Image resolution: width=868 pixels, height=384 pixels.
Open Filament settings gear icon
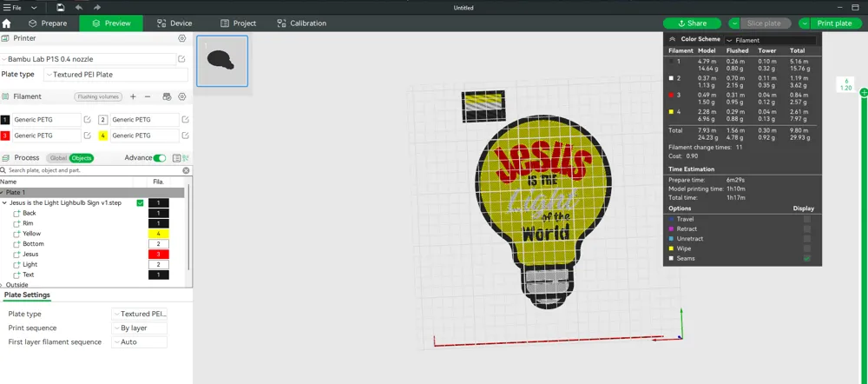point(181,96)
